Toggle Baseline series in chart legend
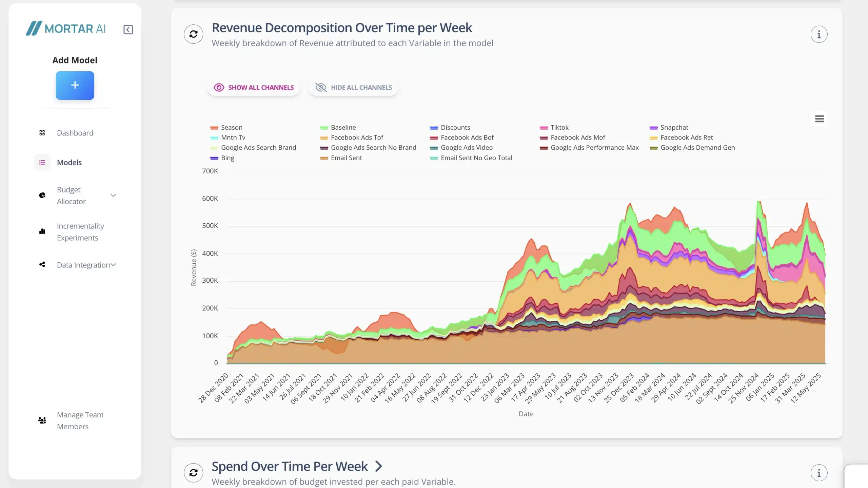 343,128
